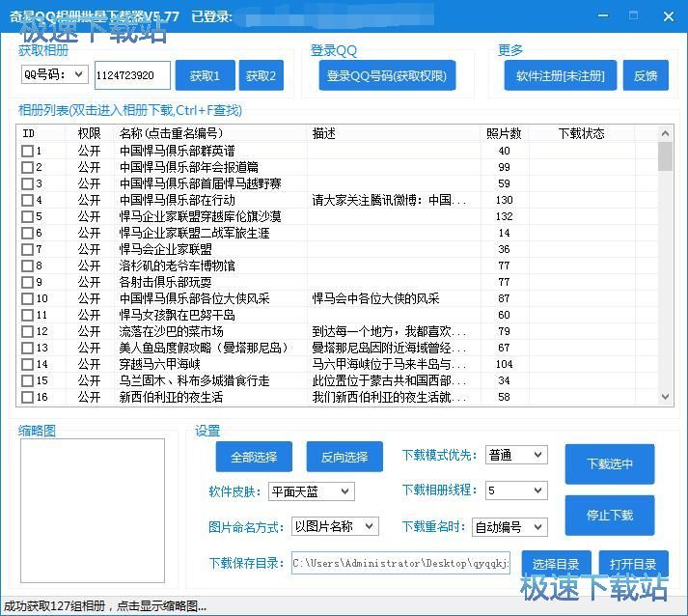Select album 中国悍马俱乐部群英谱
This screenshot has width=688, height=616.
pyautogui.click(x=178, y=151)
